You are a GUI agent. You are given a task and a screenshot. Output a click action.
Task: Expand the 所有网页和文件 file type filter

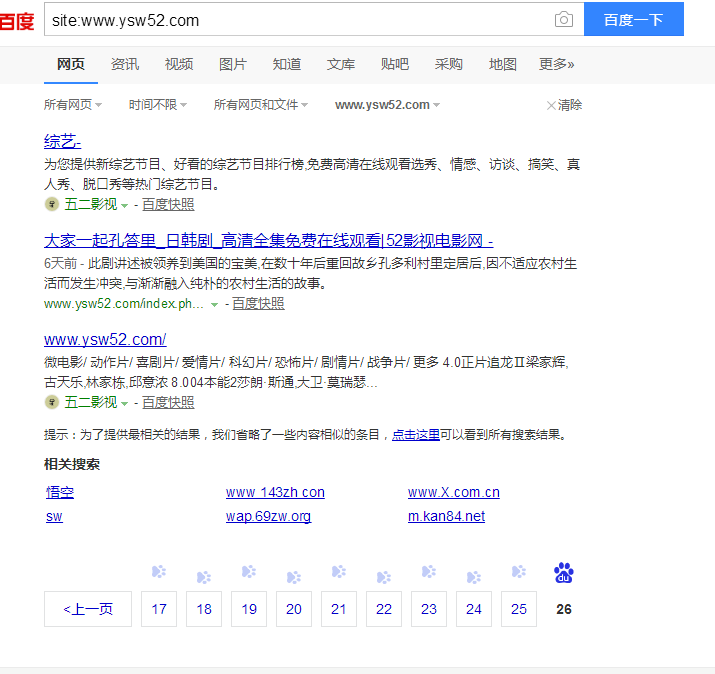tap(261, 105)
